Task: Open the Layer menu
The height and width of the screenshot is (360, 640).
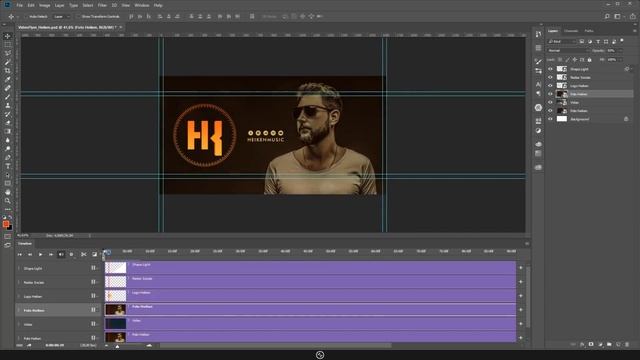Action: (60, 5)
